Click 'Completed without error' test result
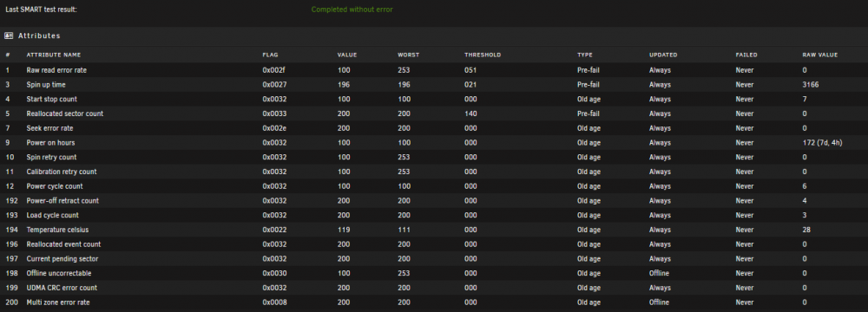Viewport: 868px width, 312px height. pyautogui.click(x=352, y=10)
